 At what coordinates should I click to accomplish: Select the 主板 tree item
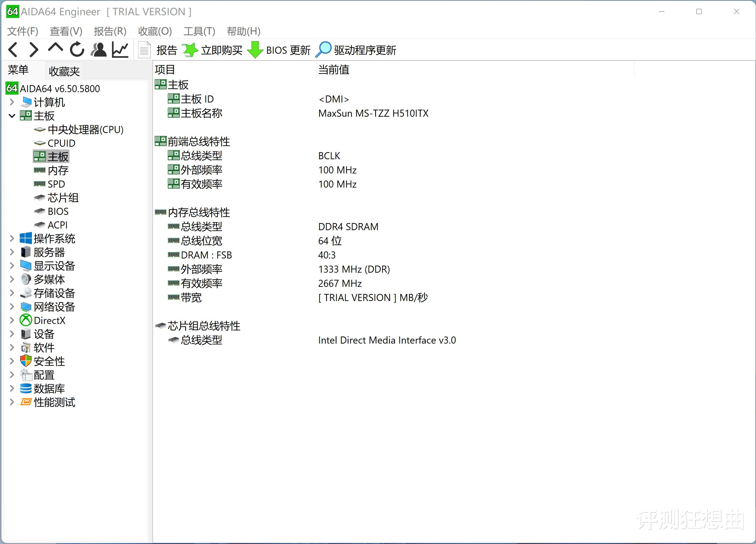pyautogui.click(x=53, y=156)
